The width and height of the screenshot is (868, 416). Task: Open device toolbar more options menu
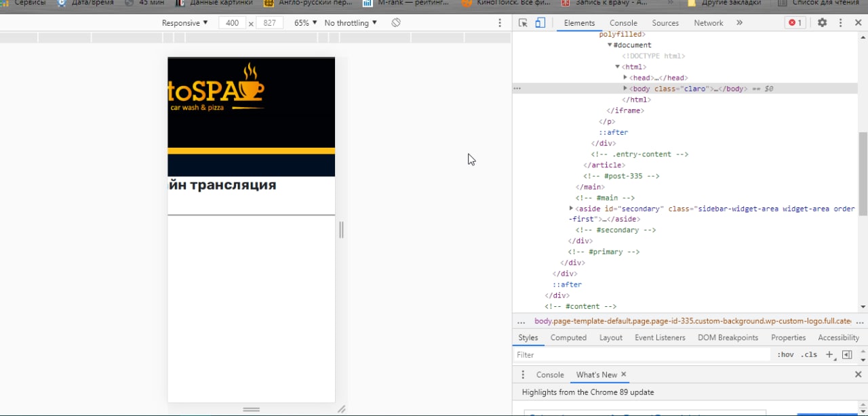click(x=500, y=22)
